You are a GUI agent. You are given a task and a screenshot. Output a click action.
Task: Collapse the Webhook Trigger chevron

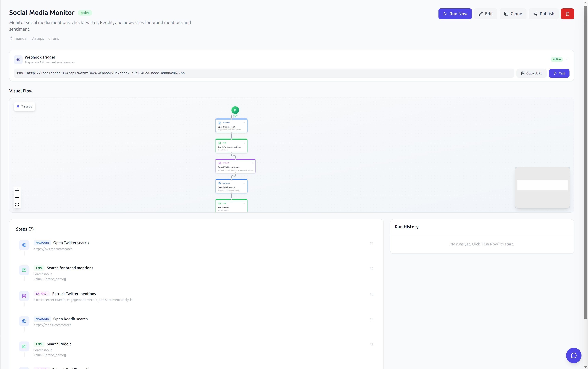567,60
